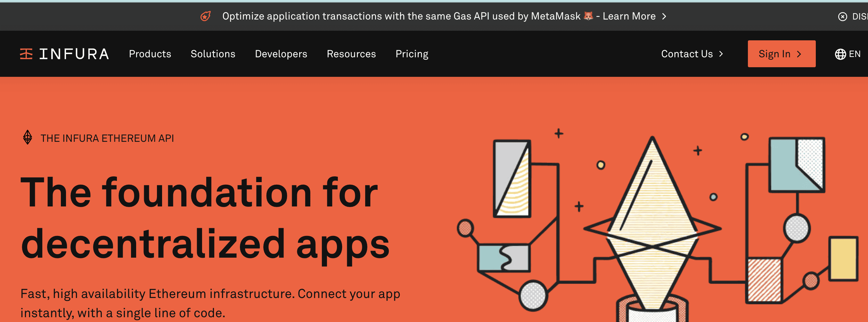The width and height of the screenshot is (868, 322).
Task: Open the Developers menu
Action: click(281, 54)
